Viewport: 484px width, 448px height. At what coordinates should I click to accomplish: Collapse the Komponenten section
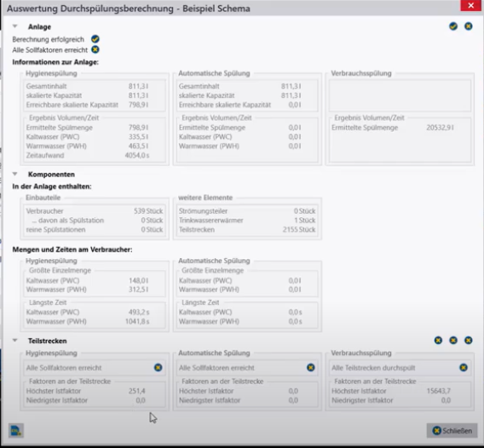(14, 174)
